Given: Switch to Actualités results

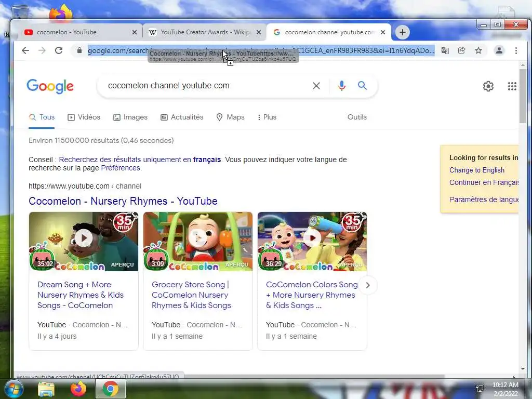Looking at the screenshot, I should [x=182, y=117].
